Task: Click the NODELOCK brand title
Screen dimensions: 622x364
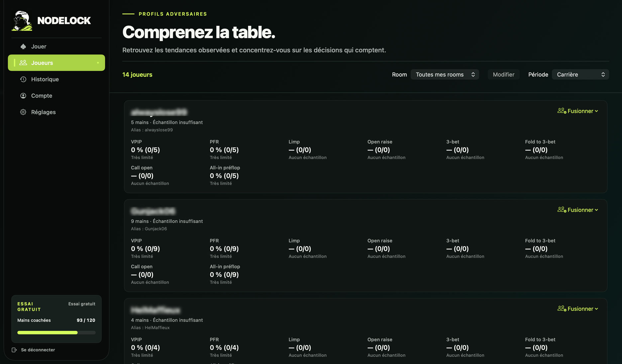Action: 64,21
